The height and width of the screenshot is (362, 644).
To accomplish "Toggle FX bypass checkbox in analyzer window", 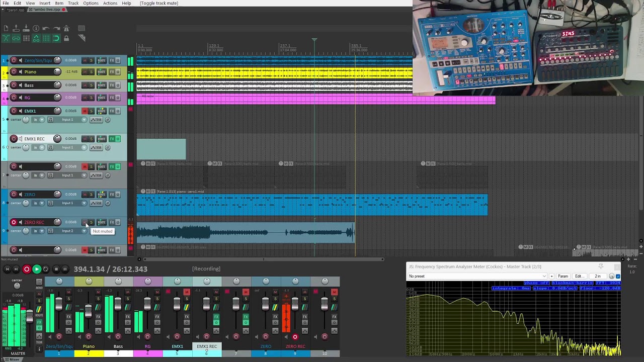I will click(618, 276).
